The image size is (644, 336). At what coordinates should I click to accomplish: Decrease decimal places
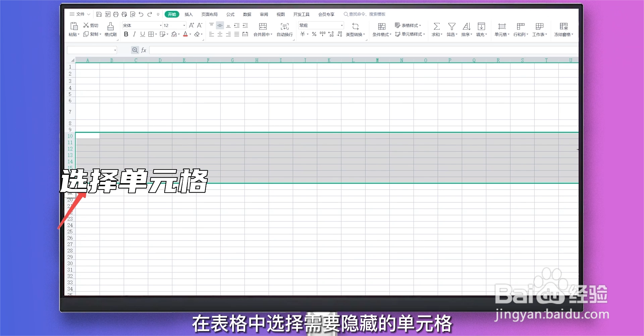[x=339, y=34]
